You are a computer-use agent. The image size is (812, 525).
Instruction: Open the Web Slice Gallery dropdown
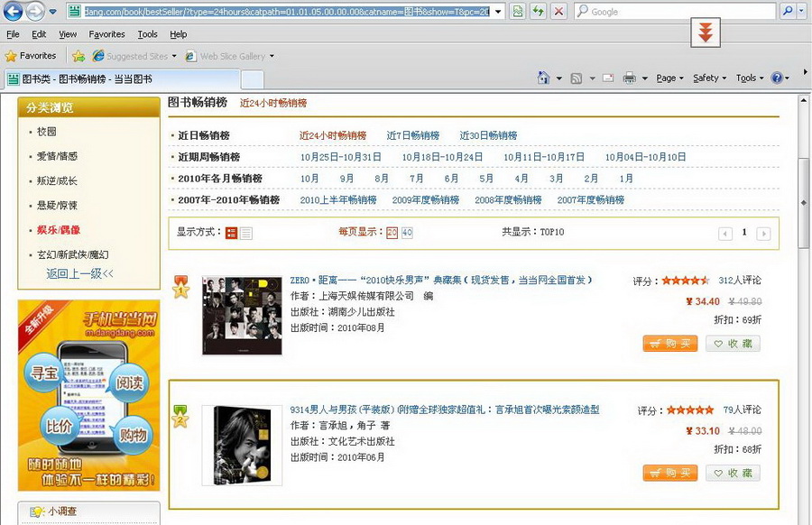230,56
